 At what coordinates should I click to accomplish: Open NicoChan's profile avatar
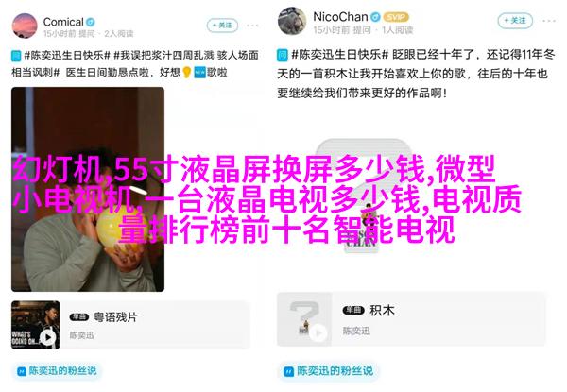(292, 21)
